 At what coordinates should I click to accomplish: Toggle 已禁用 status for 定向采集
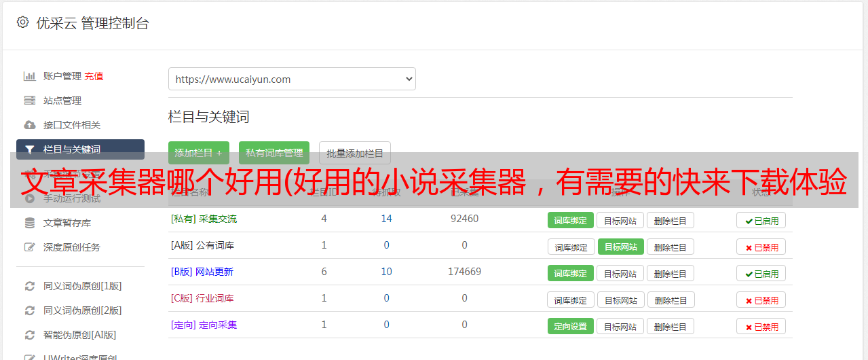761,326
